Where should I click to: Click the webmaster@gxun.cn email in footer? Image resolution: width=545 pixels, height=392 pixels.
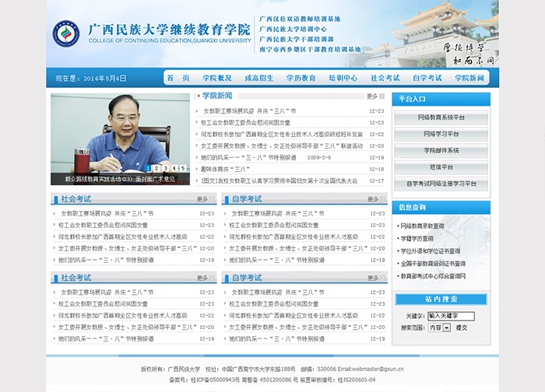[x=378, y=369]
